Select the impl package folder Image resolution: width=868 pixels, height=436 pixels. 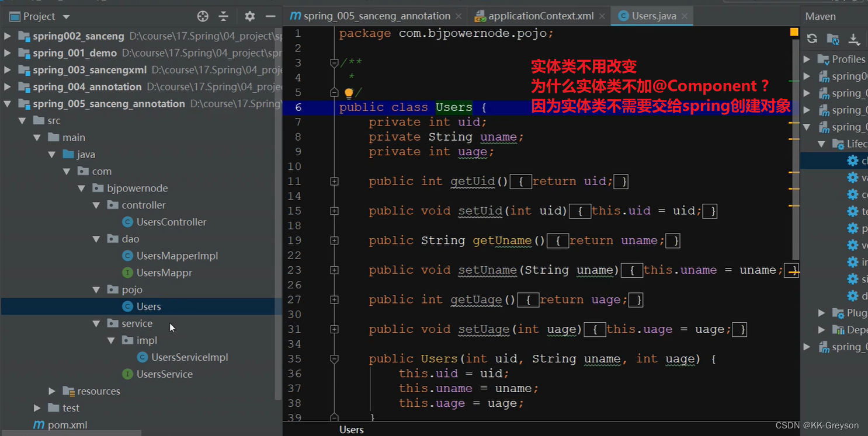tap(147, 341)
